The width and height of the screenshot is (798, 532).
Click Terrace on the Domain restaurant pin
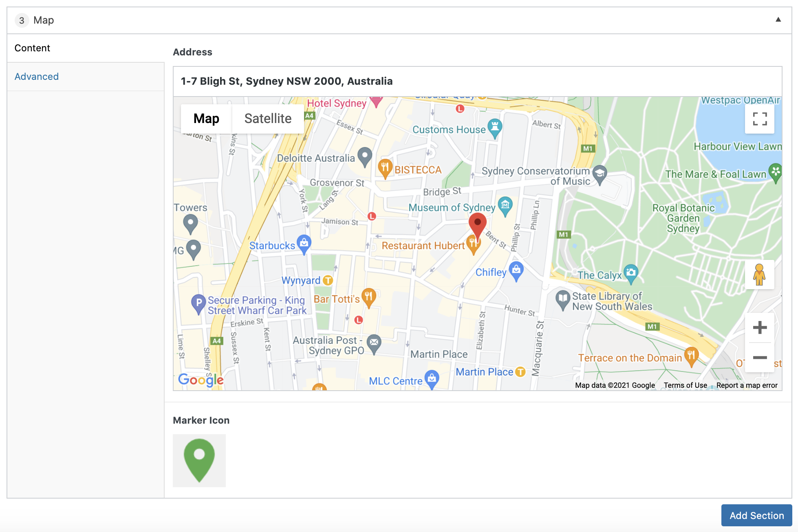pyautogui.click(x=691, y=356)
